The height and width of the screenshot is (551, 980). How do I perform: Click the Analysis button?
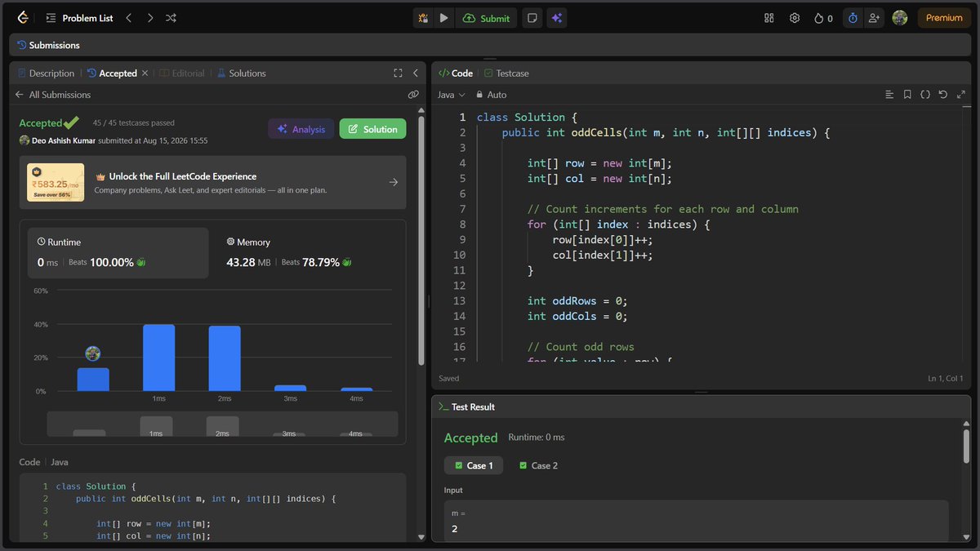point(301,129)
